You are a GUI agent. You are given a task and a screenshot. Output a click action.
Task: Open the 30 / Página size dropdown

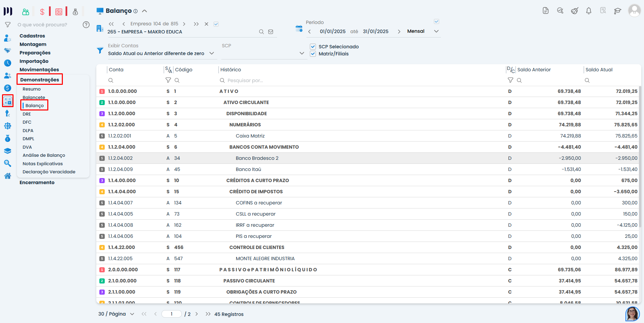pos(132,314)
